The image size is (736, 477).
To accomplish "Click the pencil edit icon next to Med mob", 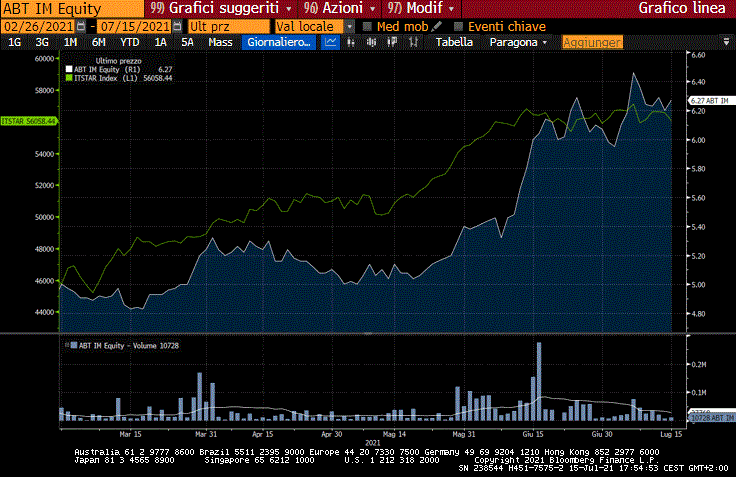I will 437,26.
